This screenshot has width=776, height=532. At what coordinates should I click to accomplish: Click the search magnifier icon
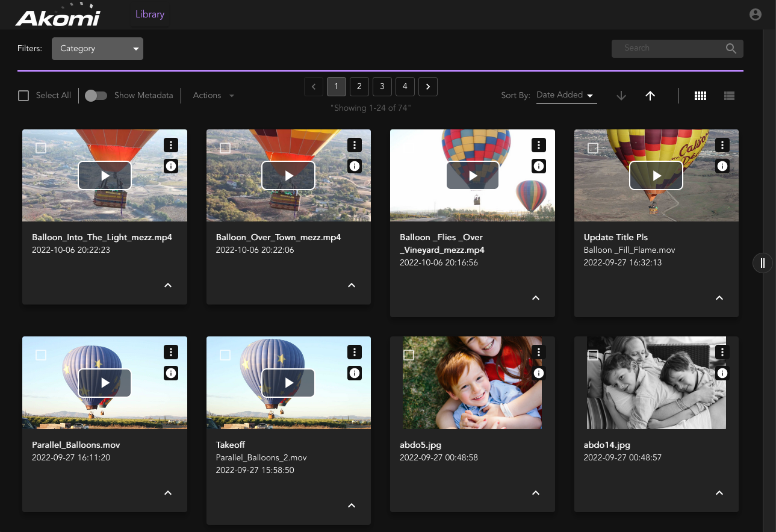[731, 49]
